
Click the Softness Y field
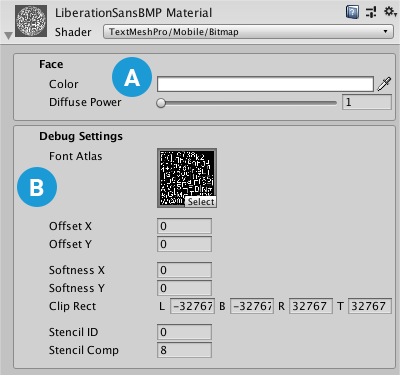[x=184, y=288]
